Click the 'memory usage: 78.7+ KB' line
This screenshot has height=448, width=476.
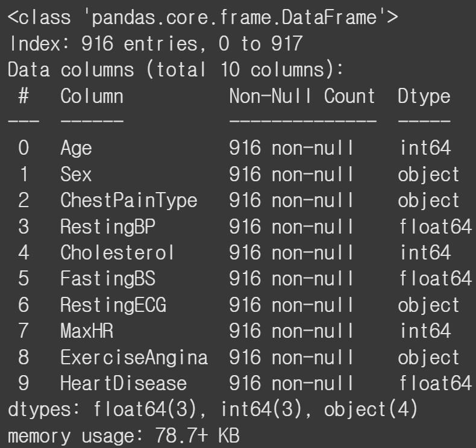[124, 435]
